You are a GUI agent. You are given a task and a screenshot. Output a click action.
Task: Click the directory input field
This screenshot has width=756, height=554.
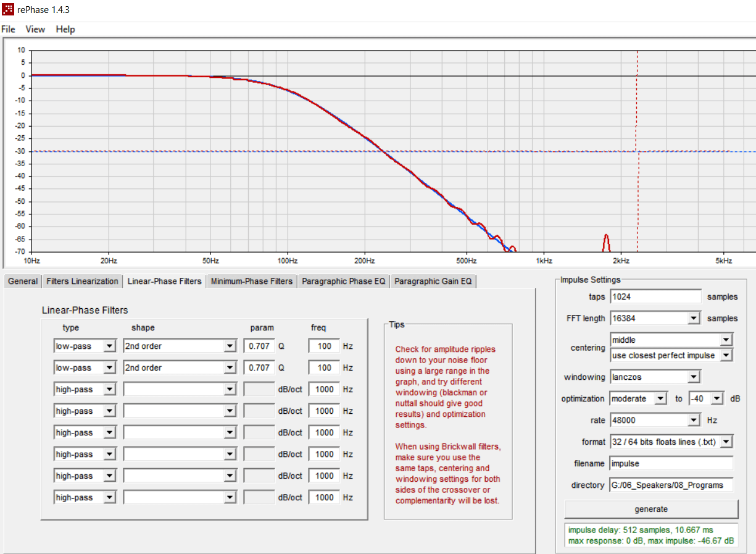[x=671, y=485]
